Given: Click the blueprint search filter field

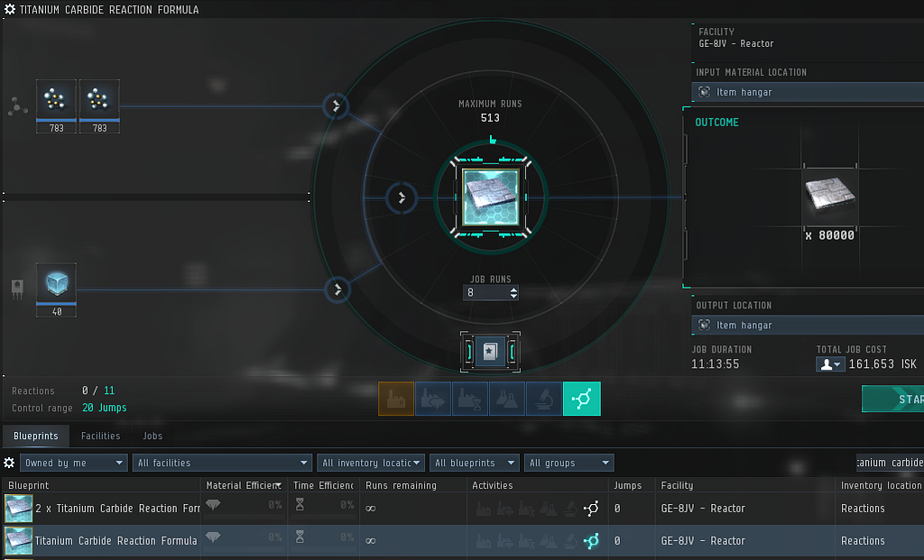Looking at the screenshot, I should coord(890,463).
